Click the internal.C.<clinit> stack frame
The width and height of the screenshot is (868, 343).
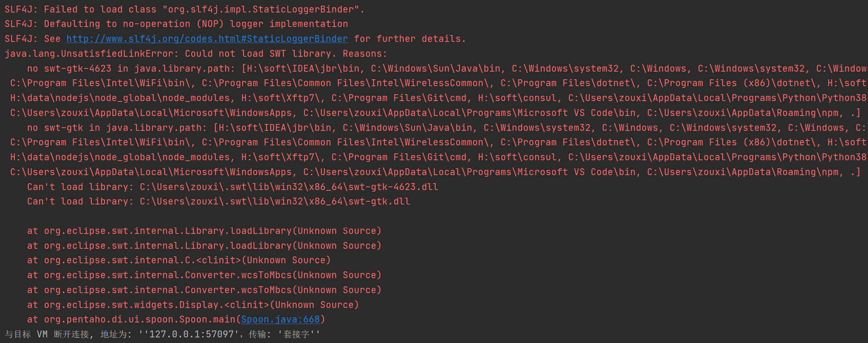[179, 260]
